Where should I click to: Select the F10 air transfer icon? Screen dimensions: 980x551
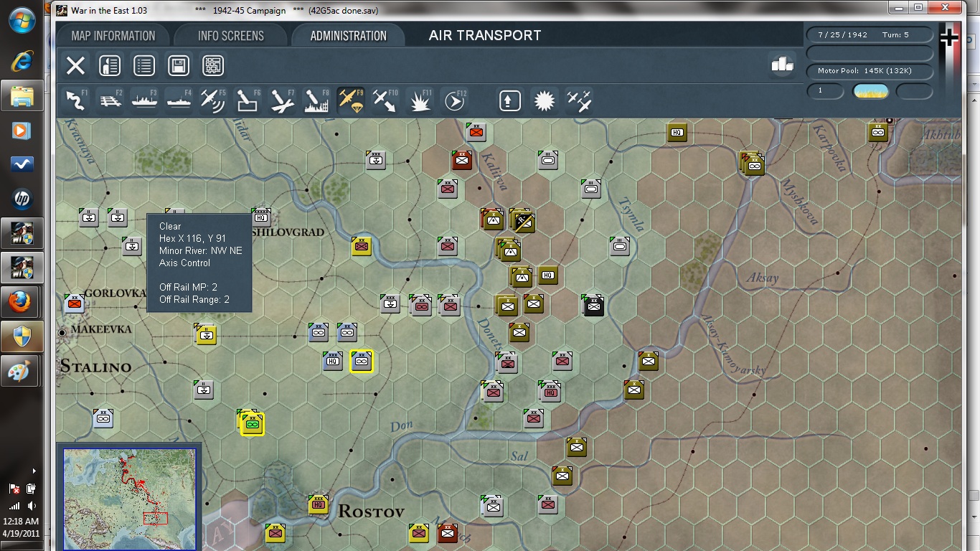(x=385, y=100)
